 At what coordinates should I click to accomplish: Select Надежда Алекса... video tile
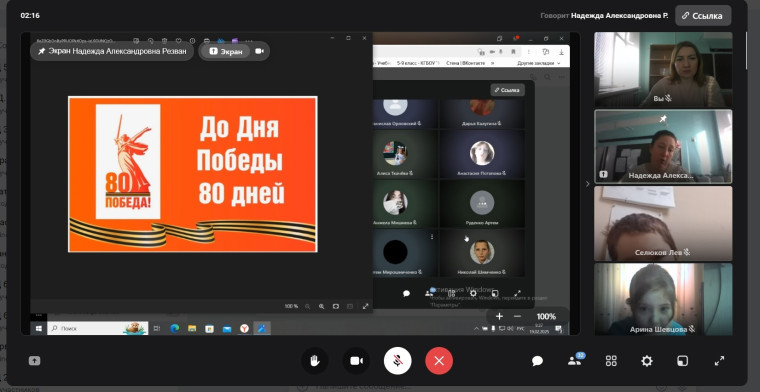click(663, 146)
